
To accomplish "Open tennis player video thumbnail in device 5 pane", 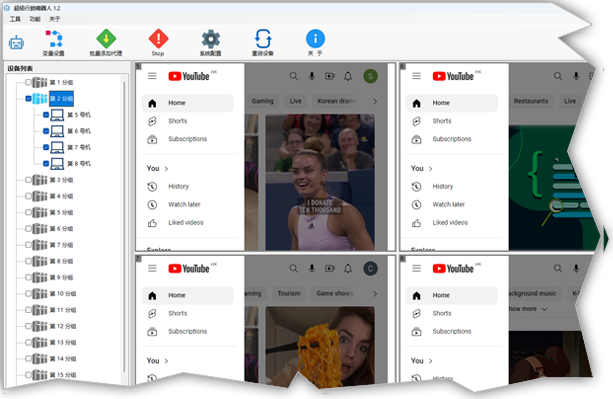I will coord(320,182).
